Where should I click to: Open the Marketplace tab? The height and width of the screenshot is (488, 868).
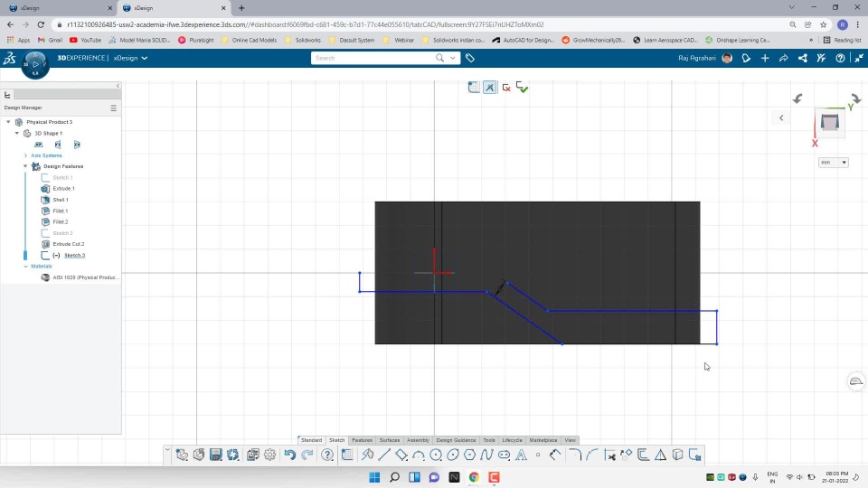click(543, 440)
